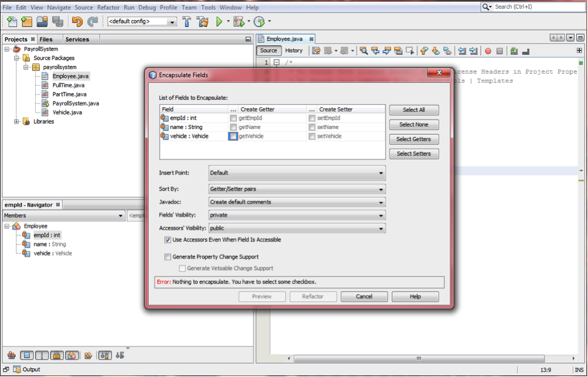Toggle Show Static Members navigator icon
Viewport: 588px width, 377px height.
[x=42, y=355]
